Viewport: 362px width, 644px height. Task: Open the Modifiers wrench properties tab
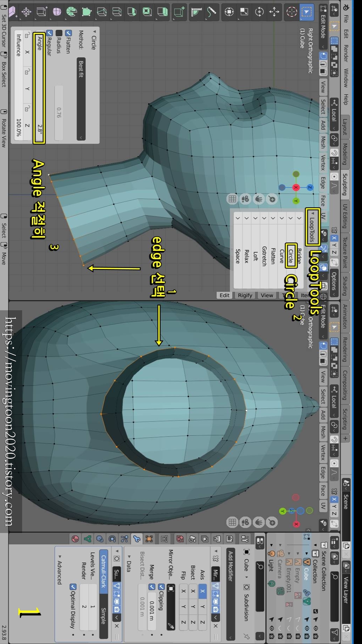137,539
